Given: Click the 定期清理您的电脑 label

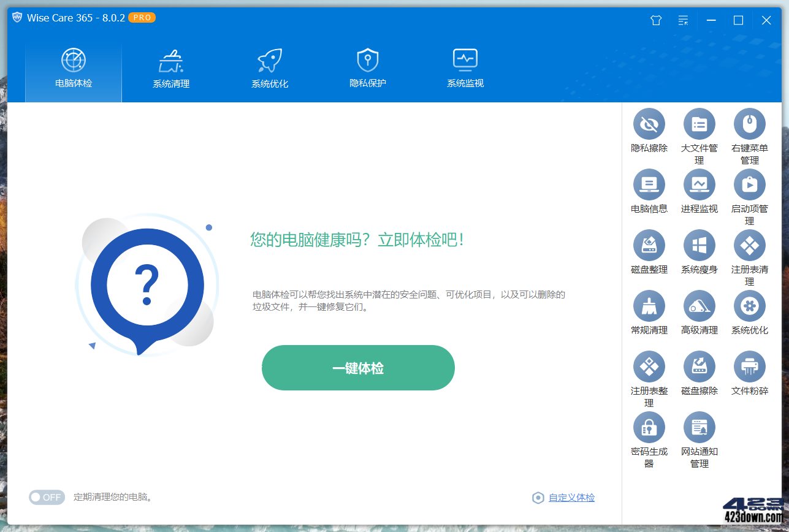Looking at the screenshot, I should 113,497.
